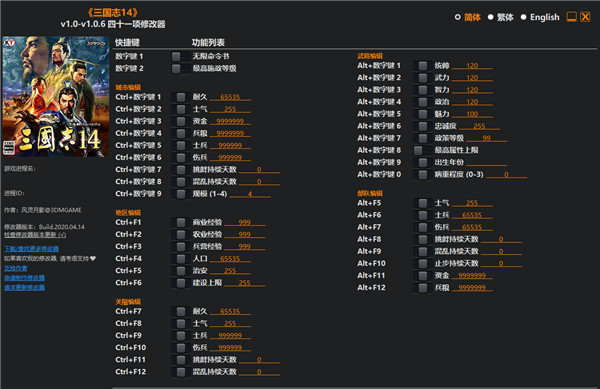The image size is (600, 389).
Task: Enable Alt+数字键 2 武力 toggle
Action: (x=422, y=78)
